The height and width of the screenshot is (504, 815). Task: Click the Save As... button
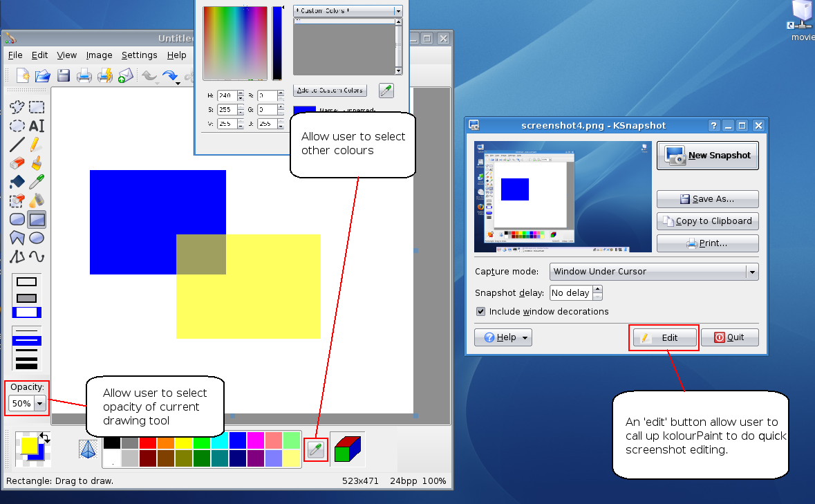[707, 199]
